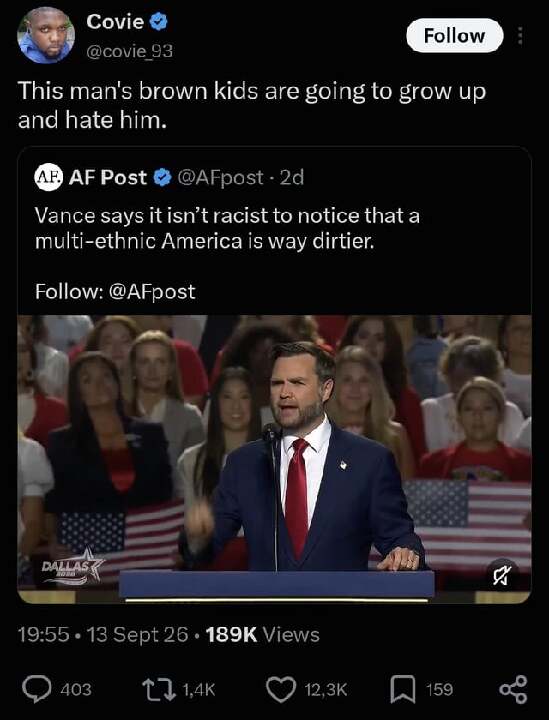
Task: Share the post via the share icon
Action: (513, 689)
